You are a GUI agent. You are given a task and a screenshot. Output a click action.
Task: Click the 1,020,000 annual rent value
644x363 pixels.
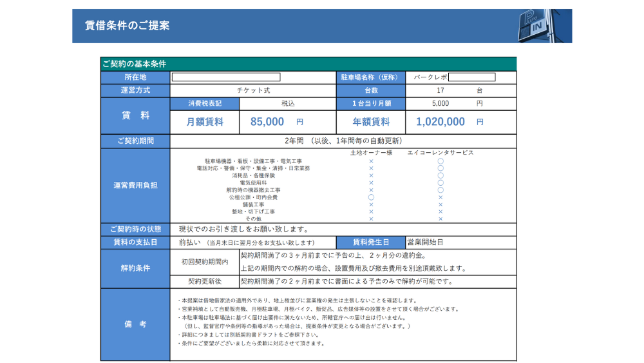pyautogui.click(x=440, y=122)
